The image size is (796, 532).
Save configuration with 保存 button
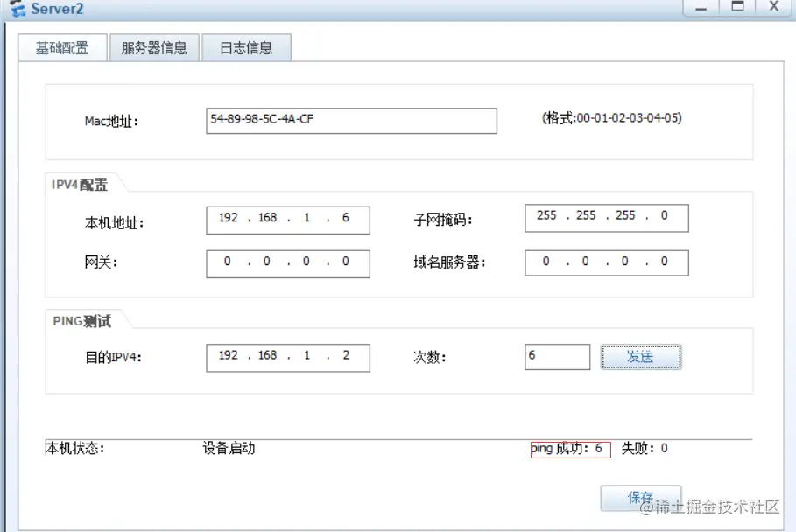coord(641,498)
